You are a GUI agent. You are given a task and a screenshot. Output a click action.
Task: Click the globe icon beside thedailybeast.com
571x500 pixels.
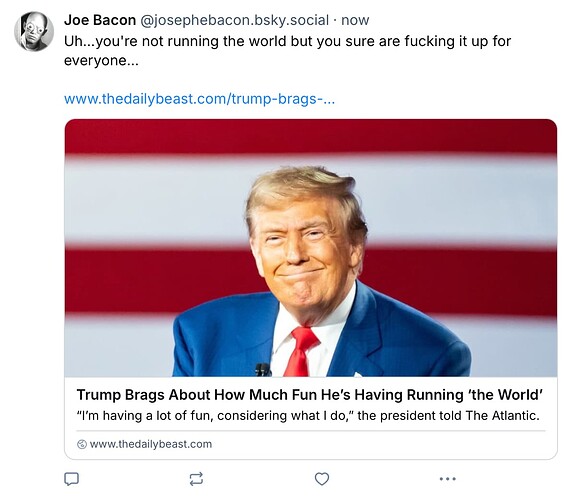click(x=82, y=444)
